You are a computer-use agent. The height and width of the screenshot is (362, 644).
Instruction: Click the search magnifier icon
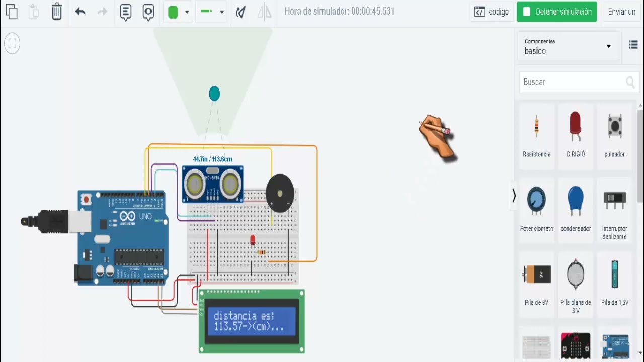tap(630, 82)
